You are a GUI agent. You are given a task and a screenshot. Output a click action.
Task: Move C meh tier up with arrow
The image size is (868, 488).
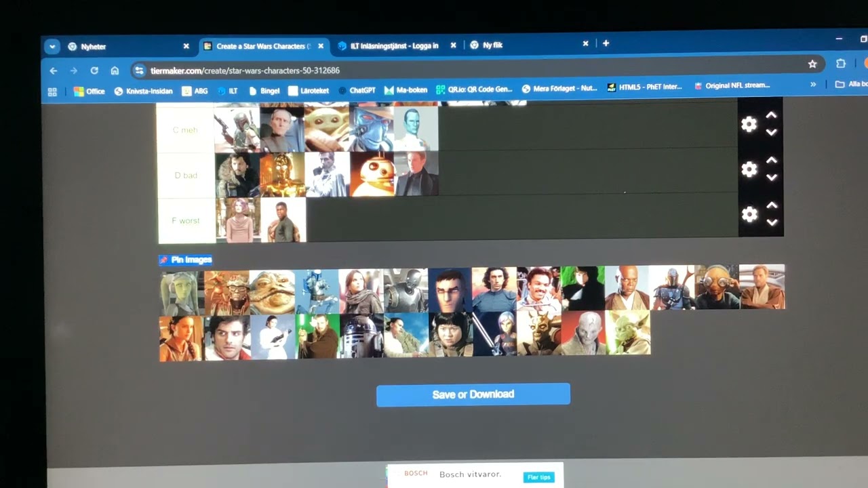click(771, 115)
